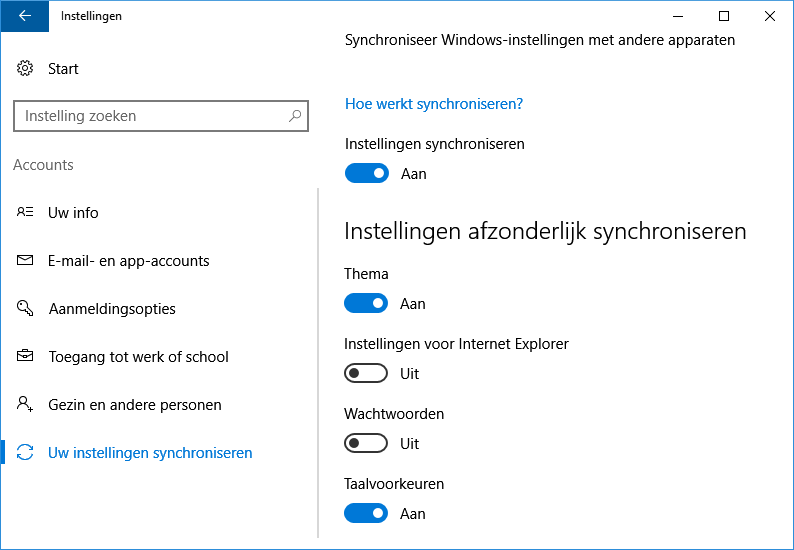
Task: Enable the Wachtwoorden sync toggle
Action: click(x=366, y=444)
